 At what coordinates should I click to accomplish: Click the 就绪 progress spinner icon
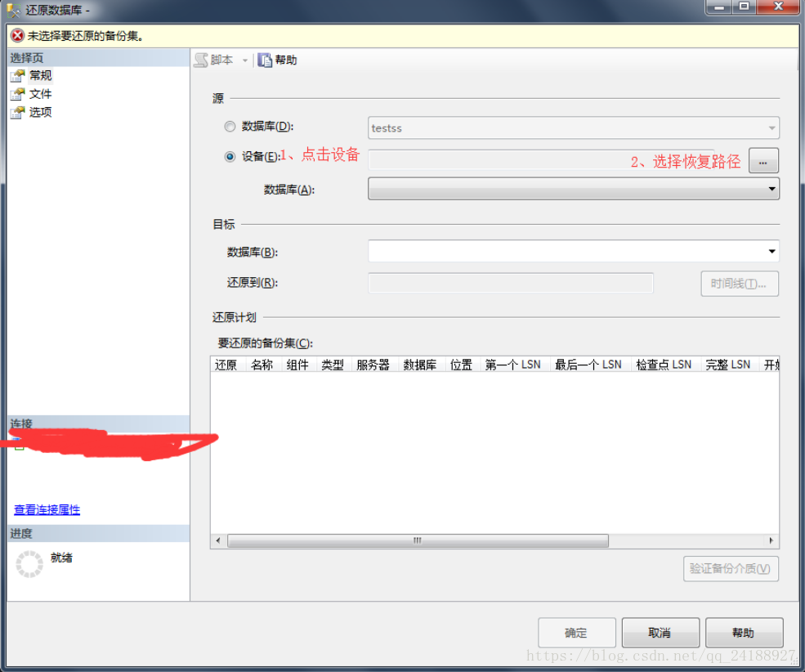[x=29, y=564]
